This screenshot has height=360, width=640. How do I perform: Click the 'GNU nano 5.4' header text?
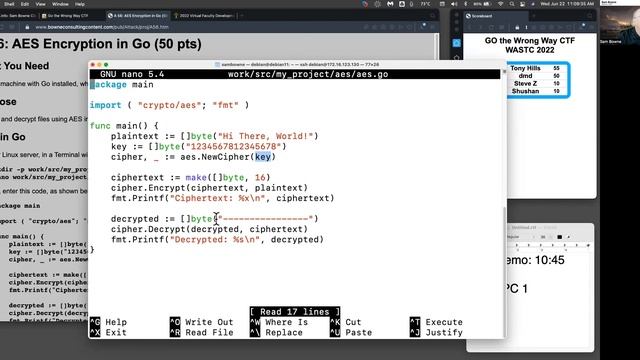pyautogui.click(x=132, y=74)
